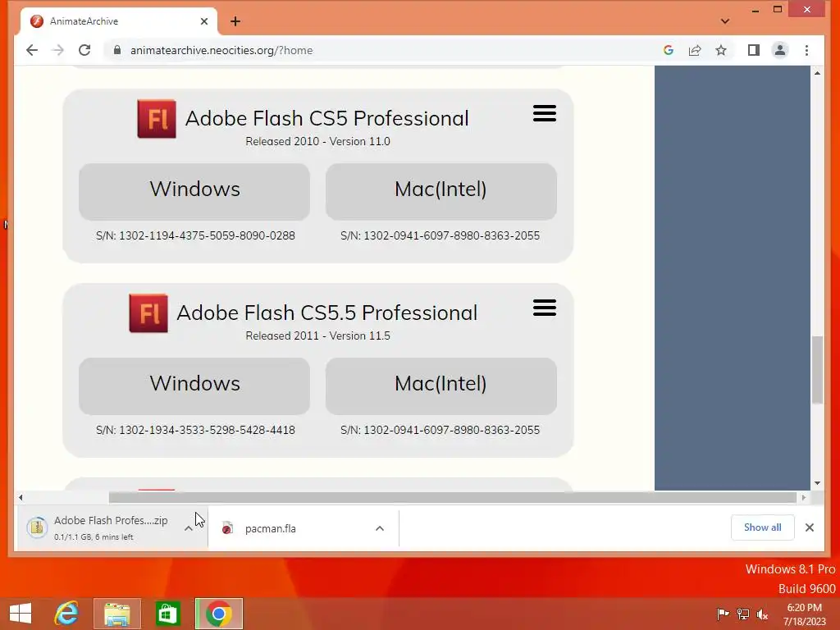Open the Google icon in address bar
840x630 pixels.
(668, 50)
